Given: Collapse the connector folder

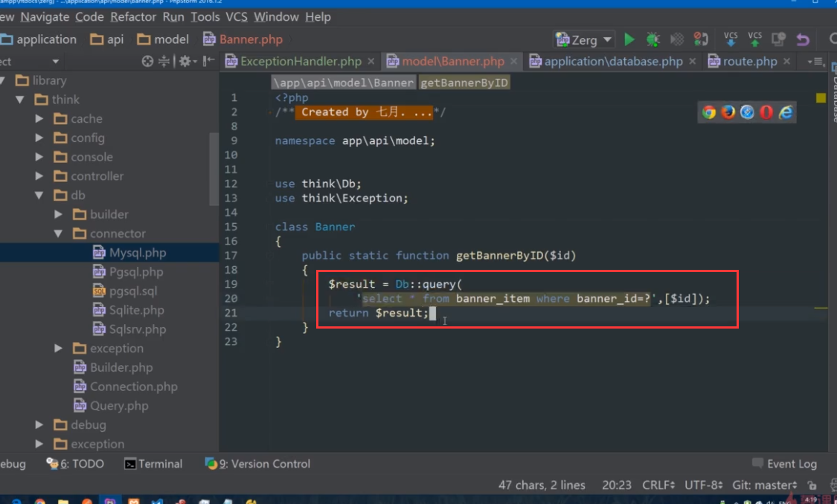Looking at the screenshot, I should (58, 233).
